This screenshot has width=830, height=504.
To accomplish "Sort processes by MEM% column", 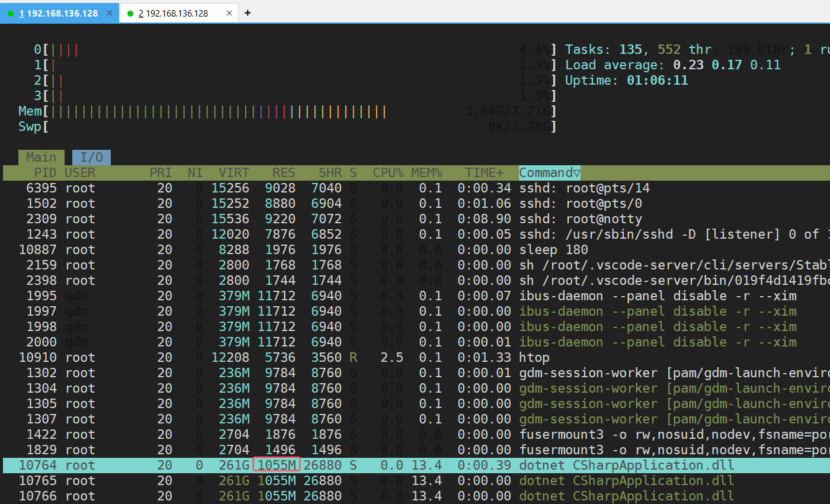I will click(427, 173).
